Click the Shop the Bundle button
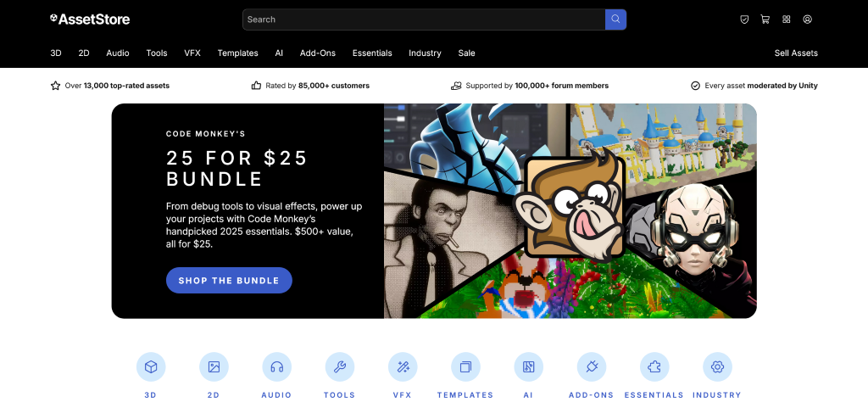 click(229, 281)
